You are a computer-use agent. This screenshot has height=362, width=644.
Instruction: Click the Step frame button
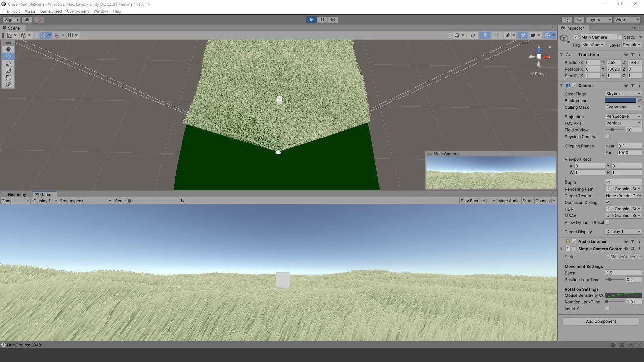point(333,19)
